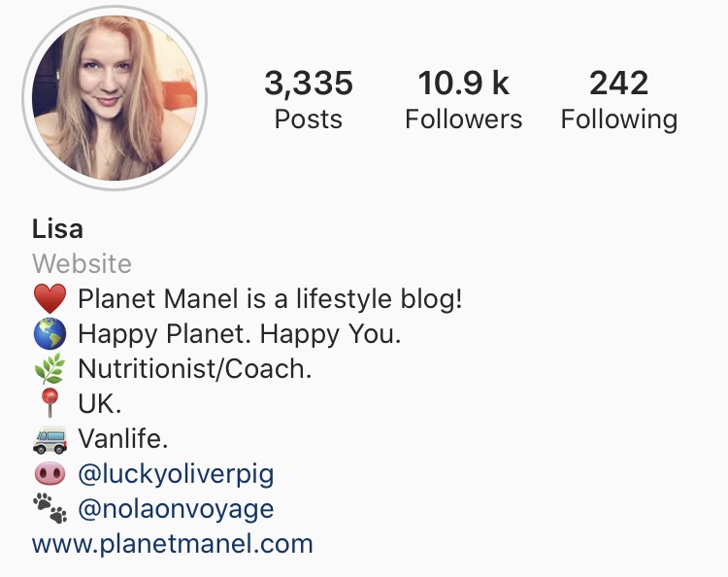Click the Following label
The image size is (728, 577).
(619, 119)
